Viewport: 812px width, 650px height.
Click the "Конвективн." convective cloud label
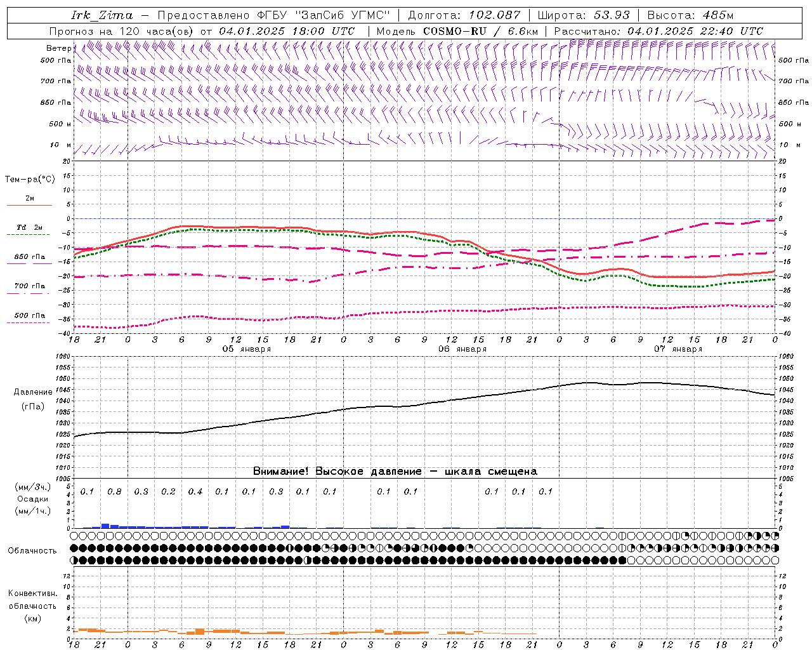[x=32, y=594]
